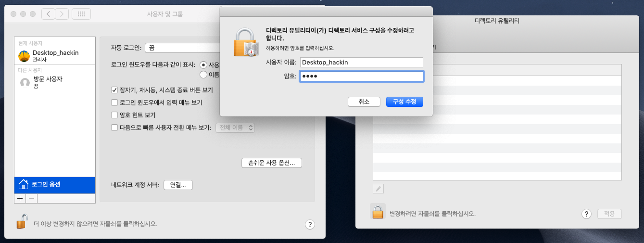Click the large lock icon in the dialog
Viewport: 644px width, 243px height.
pos(245,42)
